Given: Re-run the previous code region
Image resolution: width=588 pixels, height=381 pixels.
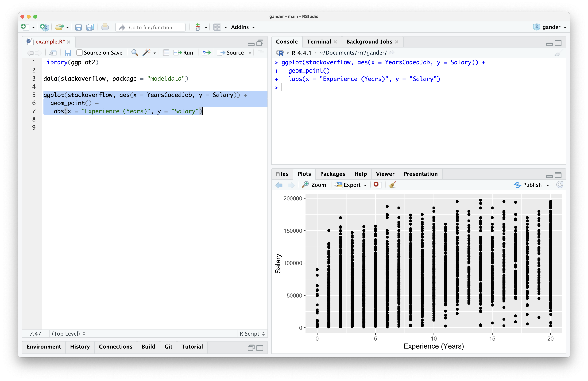Looking at the screenshot, I should tap(206, 52).
